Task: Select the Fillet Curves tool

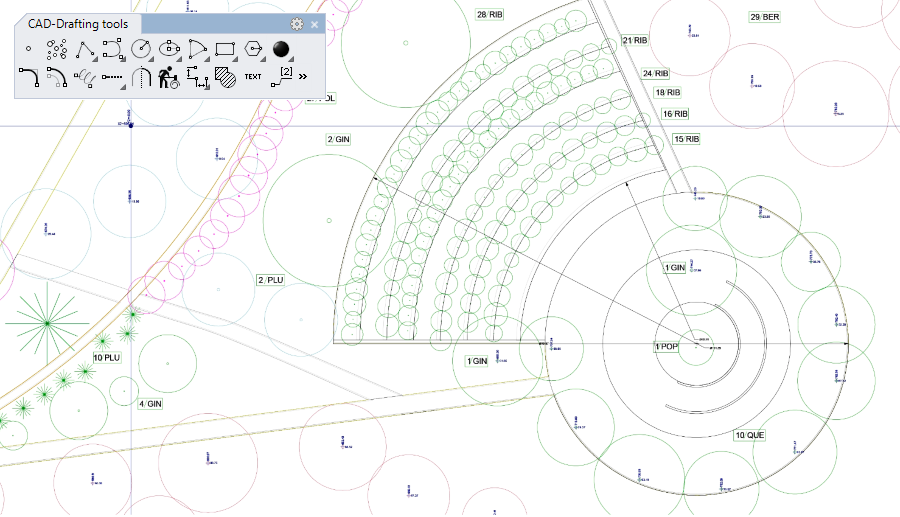Action: (x=29, y=77)
